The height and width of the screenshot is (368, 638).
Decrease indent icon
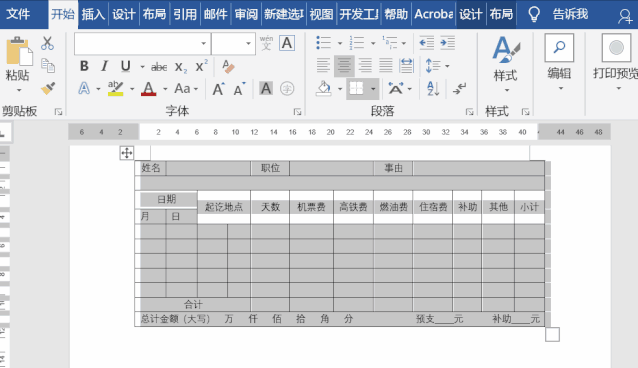click(427, 43)
